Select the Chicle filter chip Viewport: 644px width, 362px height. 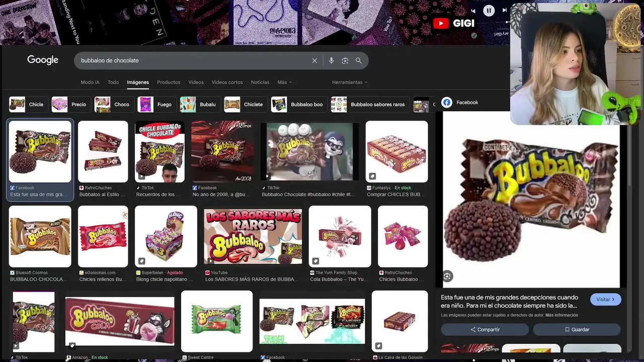click(x=28, y=105)
